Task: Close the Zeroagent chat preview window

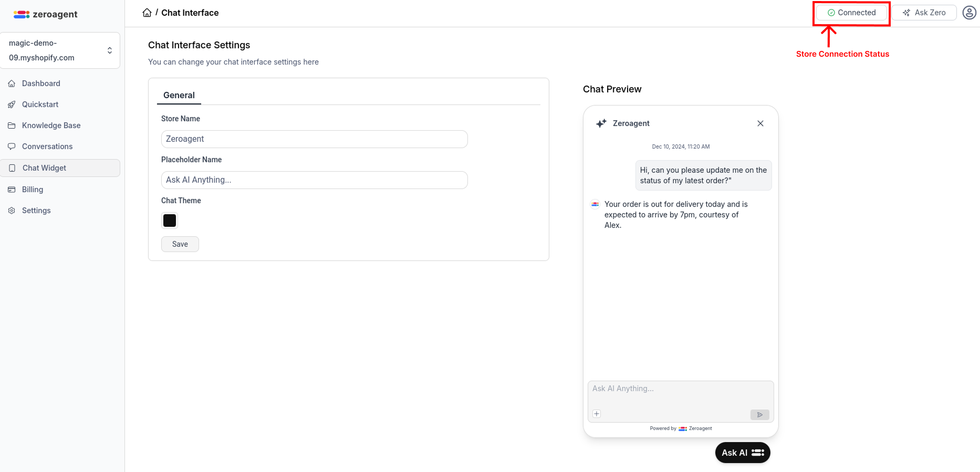Action: pos(760,123)
